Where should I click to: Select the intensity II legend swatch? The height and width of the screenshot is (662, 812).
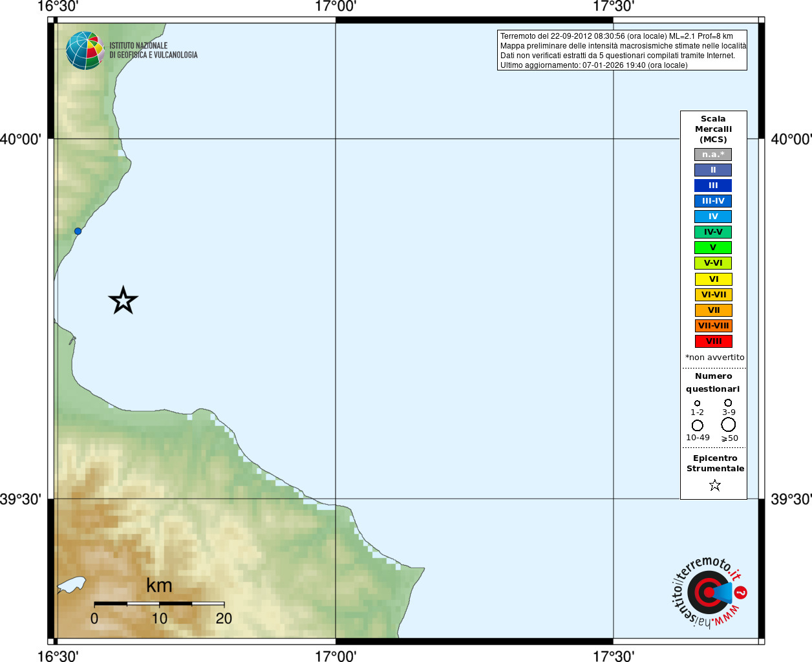713,170
